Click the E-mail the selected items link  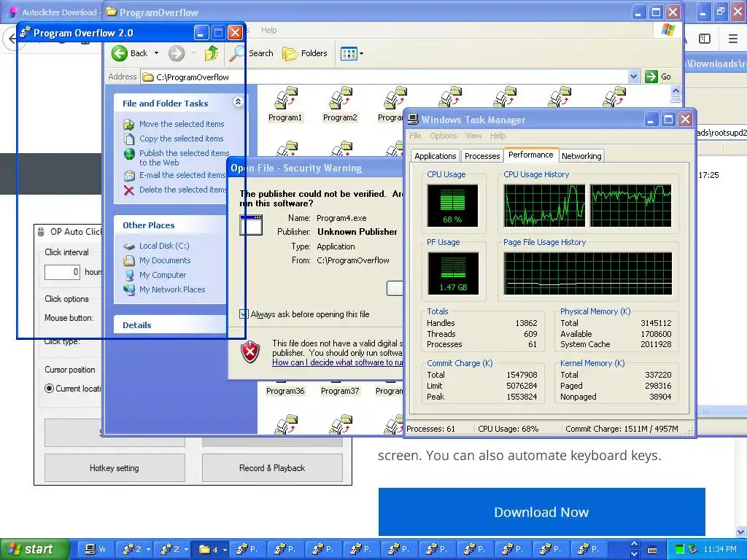(x=182, y=175)
